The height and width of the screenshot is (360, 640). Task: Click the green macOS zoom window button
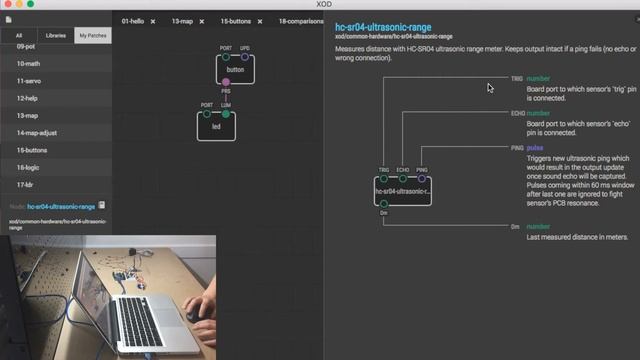tap(31, 4)
